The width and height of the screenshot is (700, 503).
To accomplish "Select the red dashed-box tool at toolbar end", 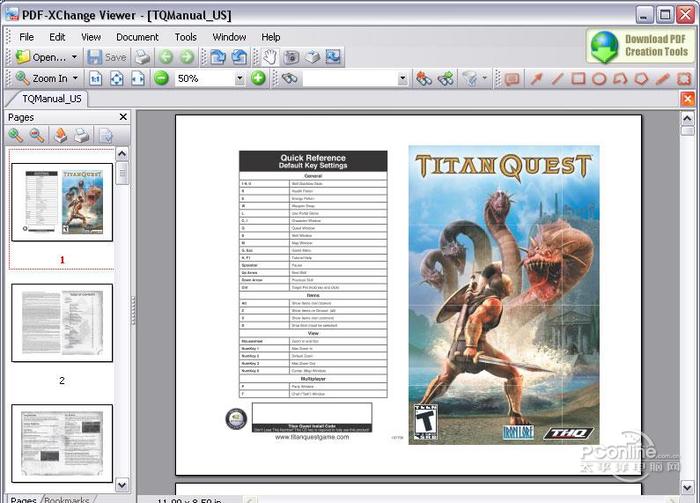I will pos(684,79).
